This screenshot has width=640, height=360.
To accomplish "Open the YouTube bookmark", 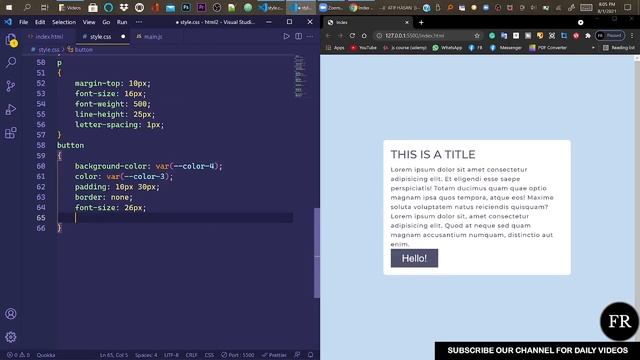I will tap(364, 48).
